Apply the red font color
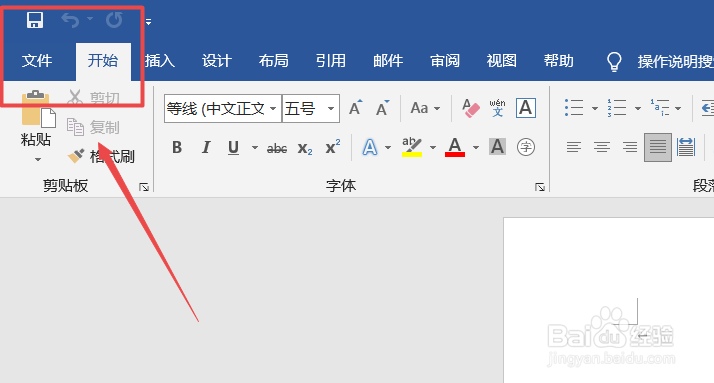The height and width of the screenshot is (383, 714). point(454,147)
